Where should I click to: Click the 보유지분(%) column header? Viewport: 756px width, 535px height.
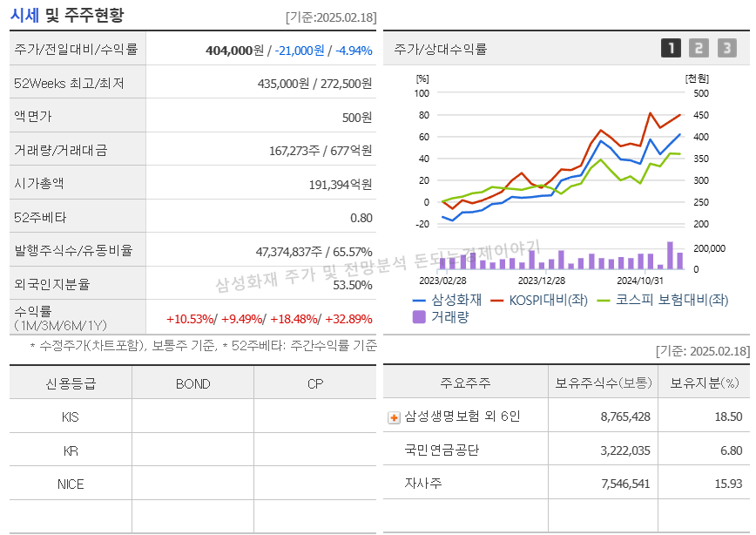pos(705,383)
